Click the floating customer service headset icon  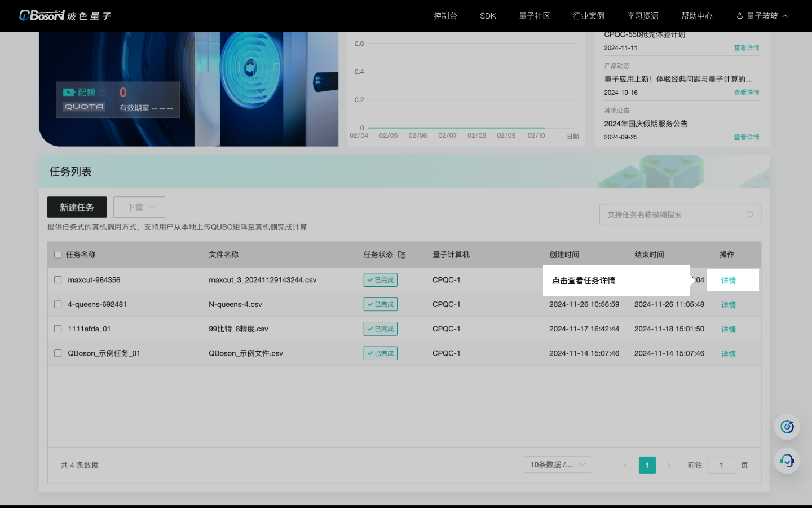(787, 461)
